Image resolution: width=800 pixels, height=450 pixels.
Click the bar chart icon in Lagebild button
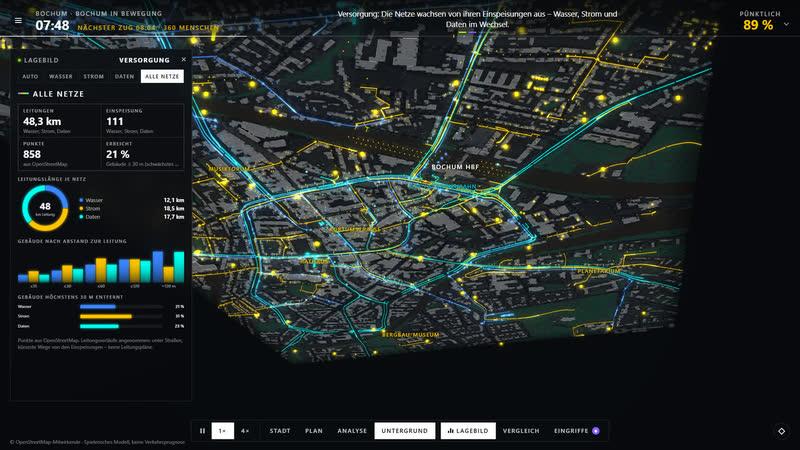(451, 431)
